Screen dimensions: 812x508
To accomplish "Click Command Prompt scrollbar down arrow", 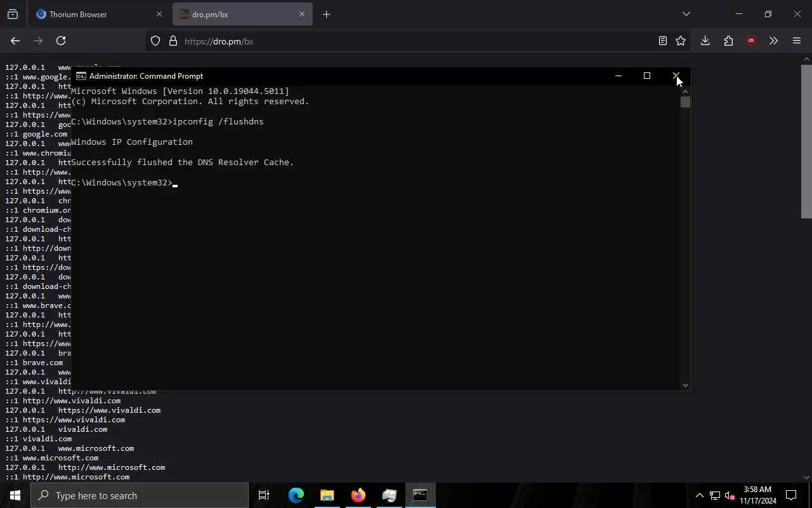I will [x=685, y=385].
